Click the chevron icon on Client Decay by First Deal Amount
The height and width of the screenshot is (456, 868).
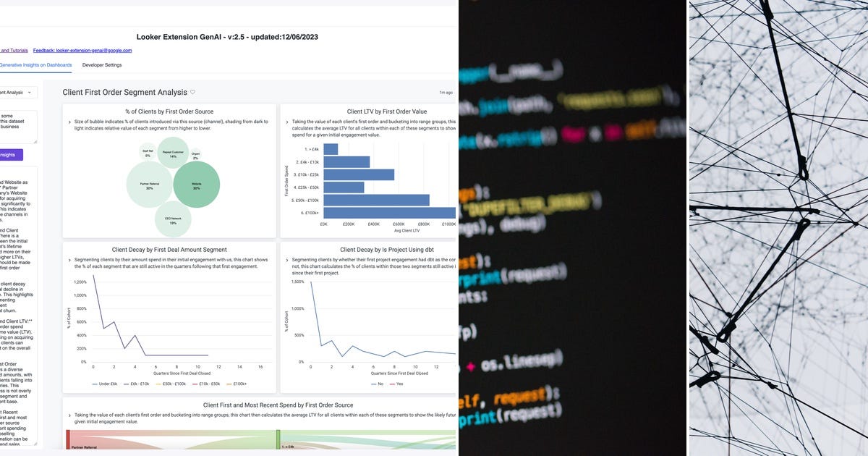[x=69, y=260]
